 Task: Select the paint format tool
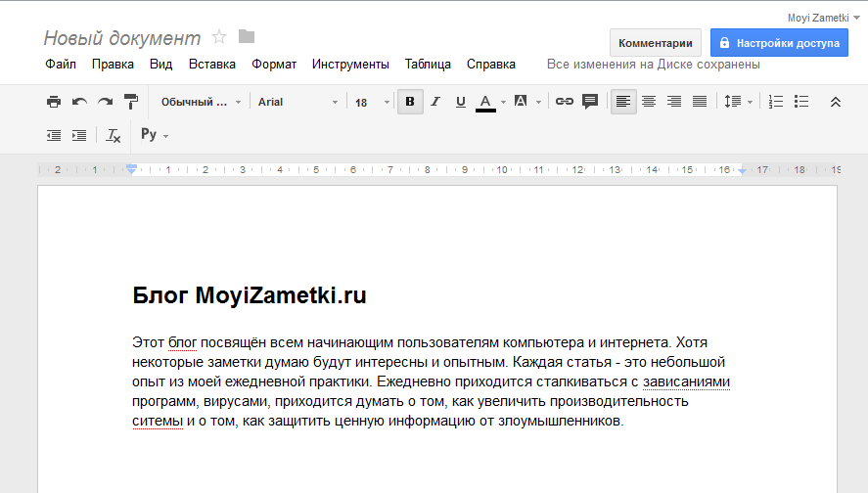131,102
